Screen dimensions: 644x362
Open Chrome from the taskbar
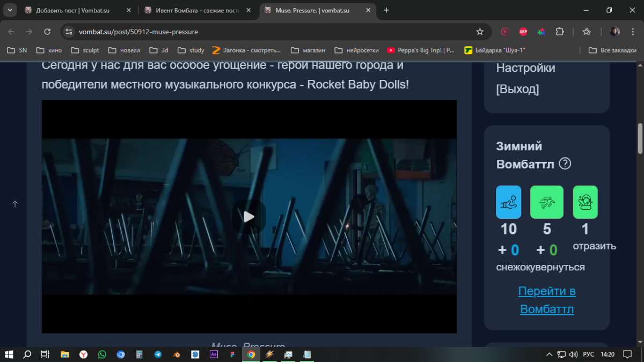point(251,354)
